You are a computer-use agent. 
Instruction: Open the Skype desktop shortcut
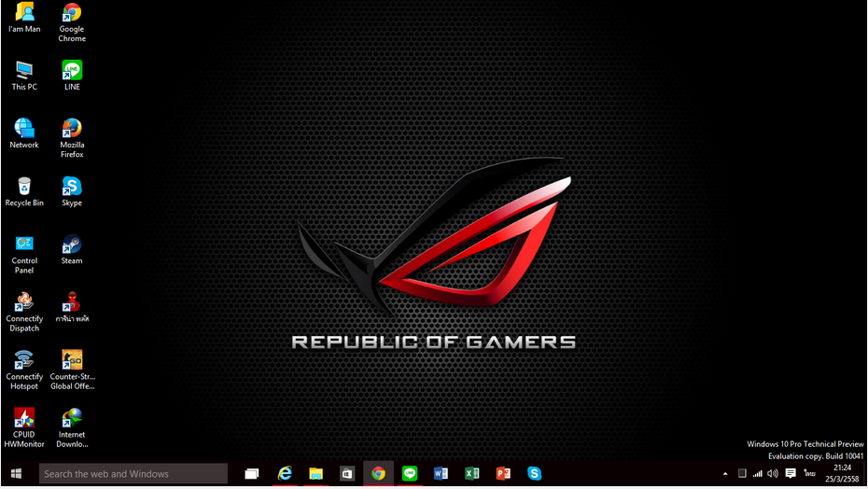(72, 191)
